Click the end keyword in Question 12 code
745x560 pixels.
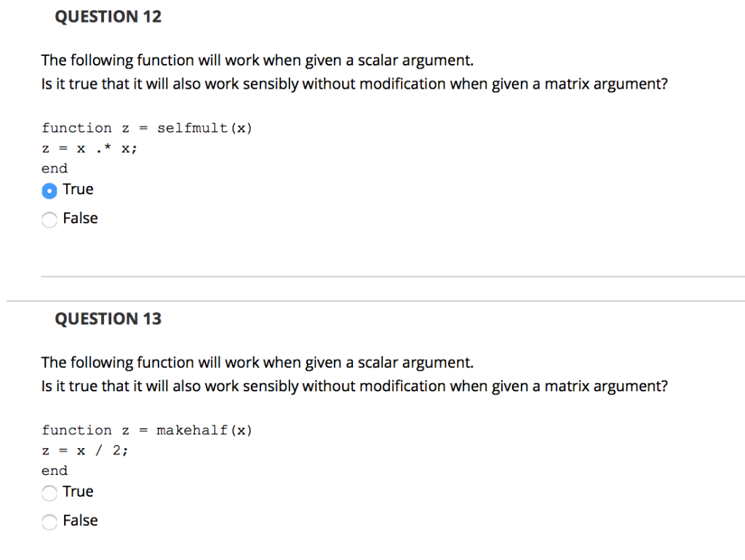pos(54,167)
